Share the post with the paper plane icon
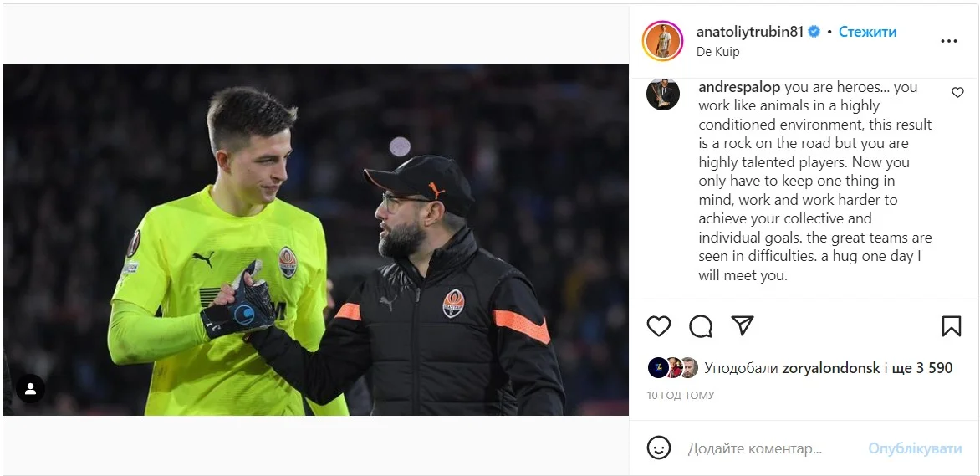The height and width of the screenshot is (476, 980). [743, 325]
